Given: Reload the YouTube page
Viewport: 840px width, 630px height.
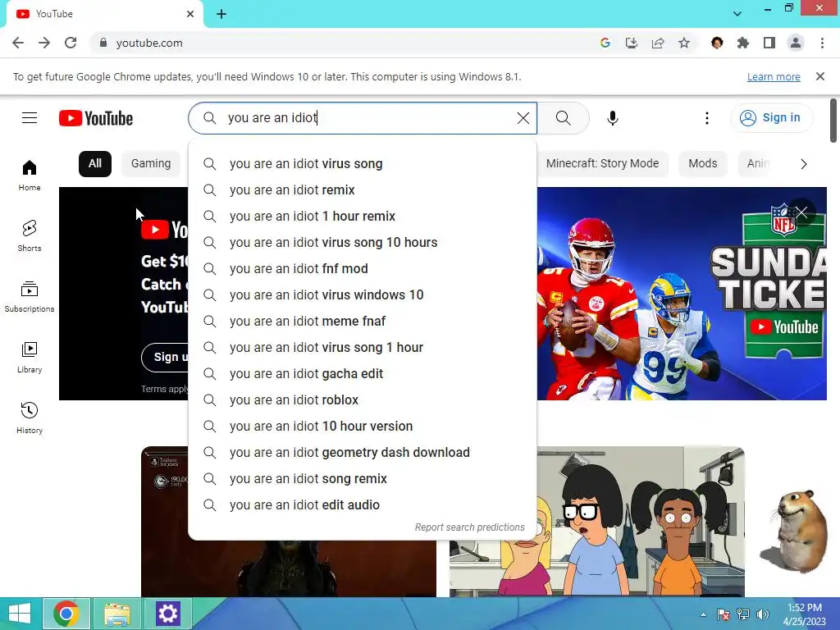Looking at the screenshot, I should pos(71,43).
